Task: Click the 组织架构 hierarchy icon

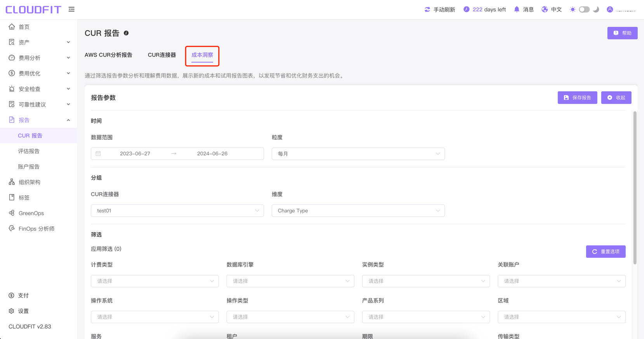Action: point(12,182)
